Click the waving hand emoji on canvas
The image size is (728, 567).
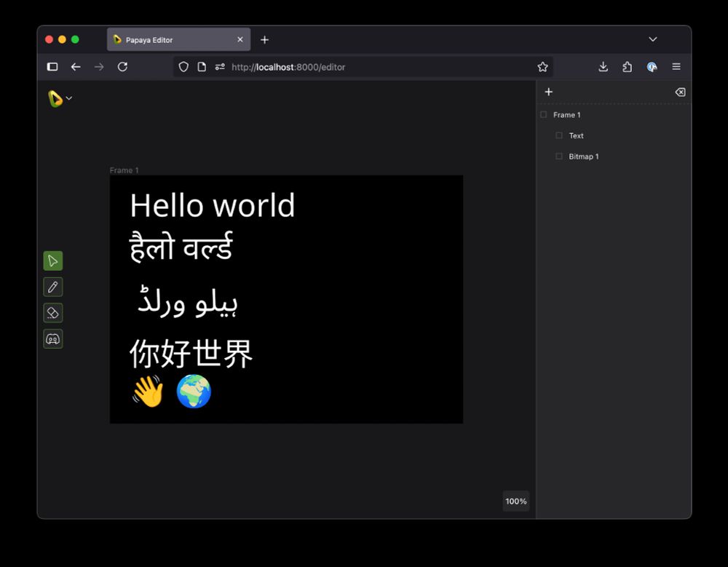(x=148, y=392)
